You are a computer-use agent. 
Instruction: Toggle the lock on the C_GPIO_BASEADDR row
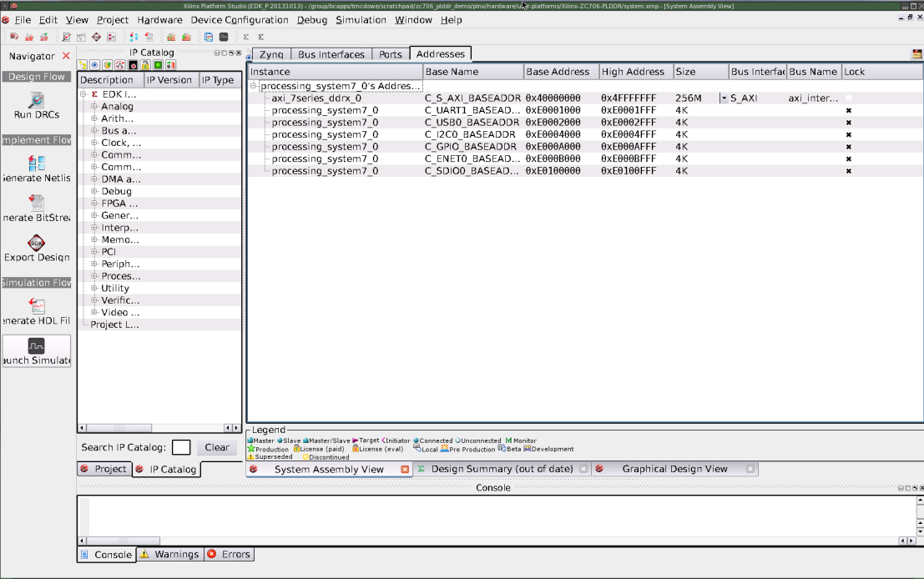847,146
